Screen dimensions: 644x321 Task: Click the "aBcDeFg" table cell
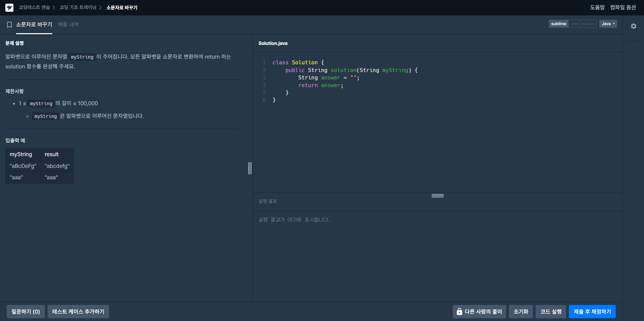click(23, 166)
